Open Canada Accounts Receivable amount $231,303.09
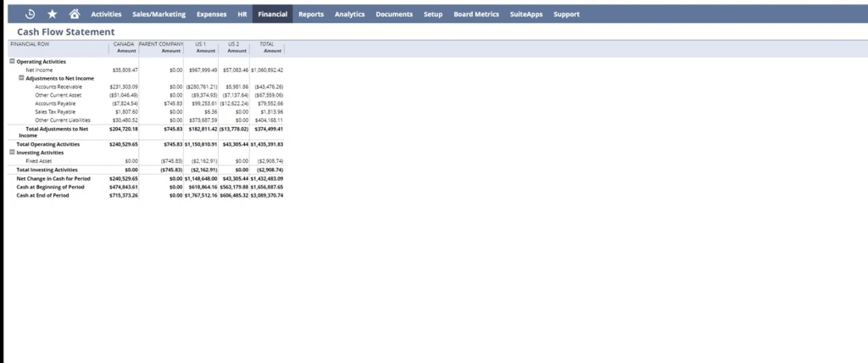Screen dimensions: 868x363 coord(124,87)
